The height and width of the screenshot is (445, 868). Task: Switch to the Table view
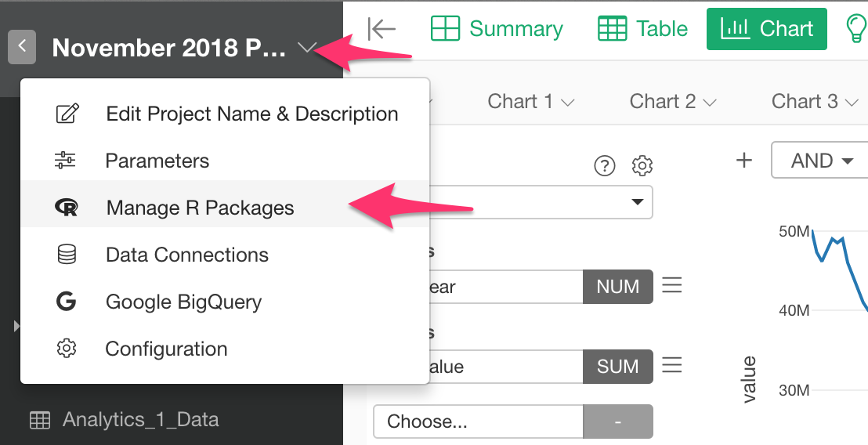pos(642,29)
